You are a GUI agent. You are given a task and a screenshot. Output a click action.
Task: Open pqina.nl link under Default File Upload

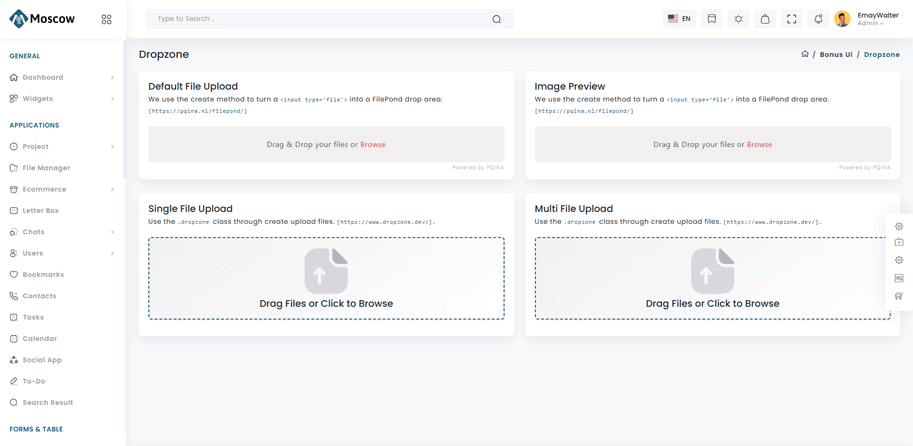pos(198,111)
